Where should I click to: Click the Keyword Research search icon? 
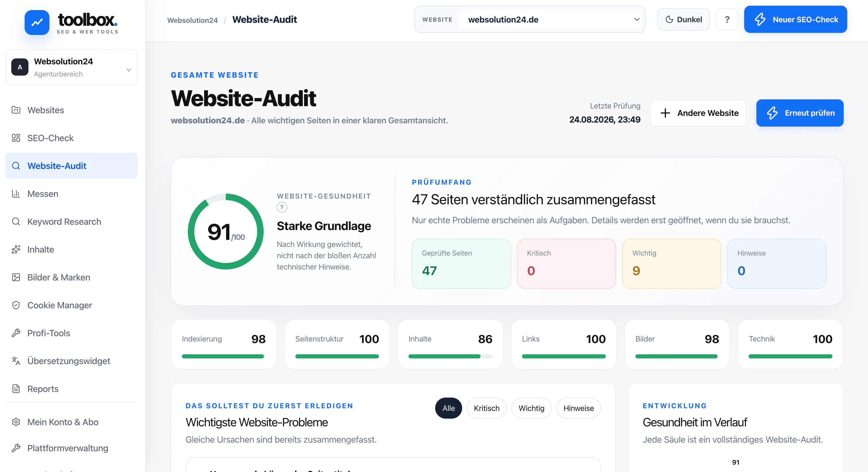point(16,221)
